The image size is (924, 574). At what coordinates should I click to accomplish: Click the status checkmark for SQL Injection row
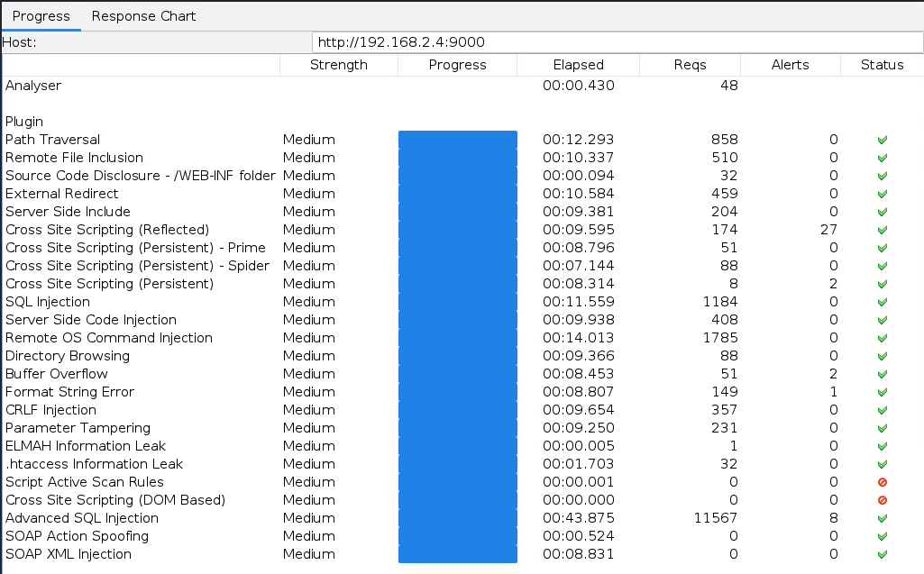coord(882,302)
